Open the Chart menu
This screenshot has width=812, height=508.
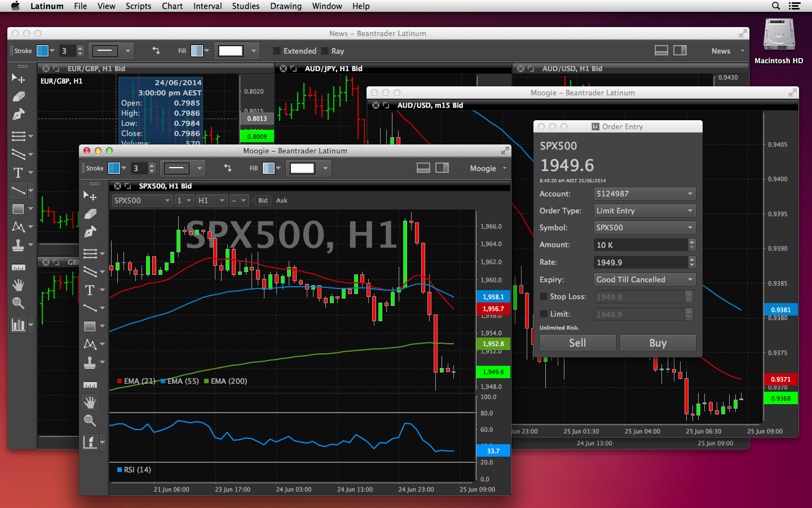tap(172, 6)
